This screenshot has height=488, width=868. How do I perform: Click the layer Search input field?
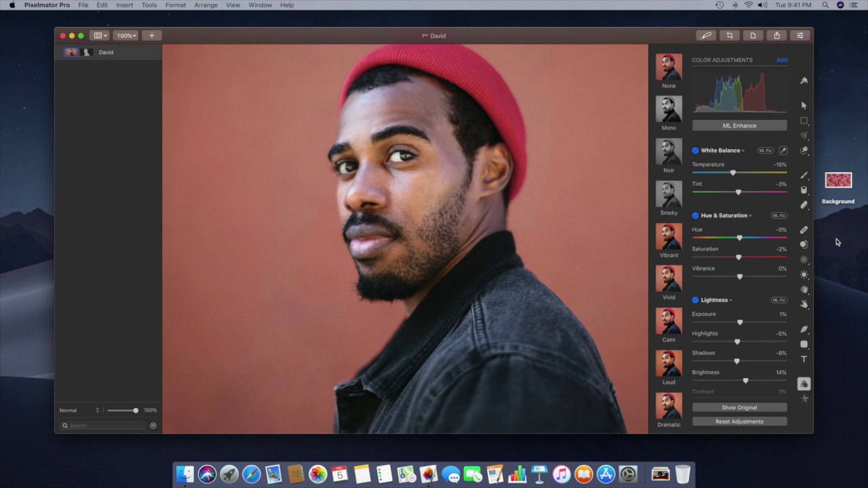pyautogui.click(x=102, y=426)
